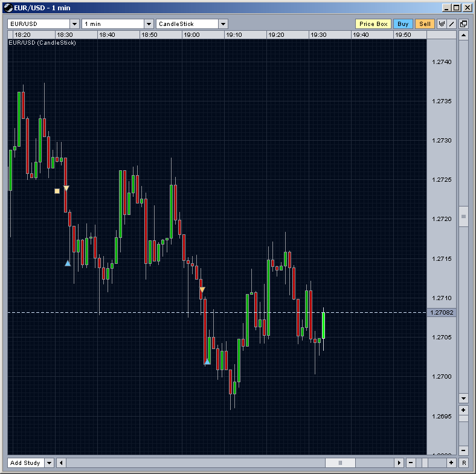Screen dimensions: 476x474
Task: Click the latest bright green candlestick
Action: [323, 325]
